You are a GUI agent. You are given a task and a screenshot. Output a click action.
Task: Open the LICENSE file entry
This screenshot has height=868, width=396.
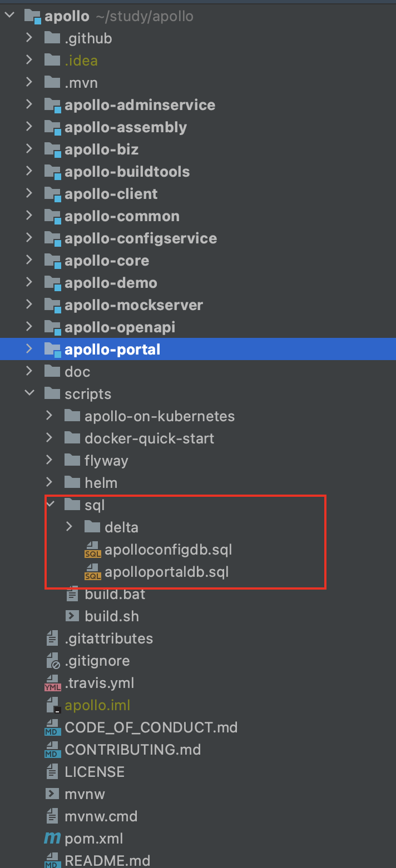[94, 771]
